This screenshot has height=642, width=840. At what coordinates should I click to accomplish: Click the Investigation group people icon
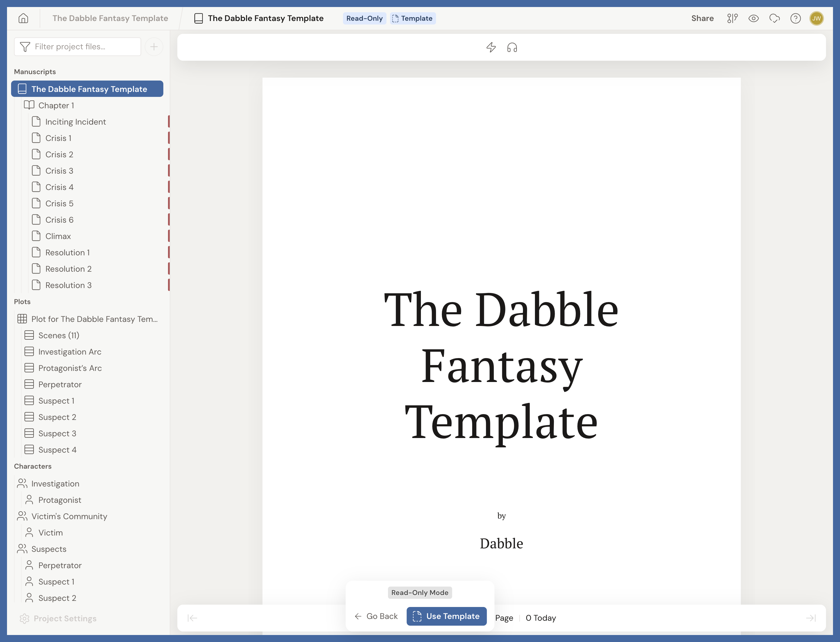click(22, 484)
